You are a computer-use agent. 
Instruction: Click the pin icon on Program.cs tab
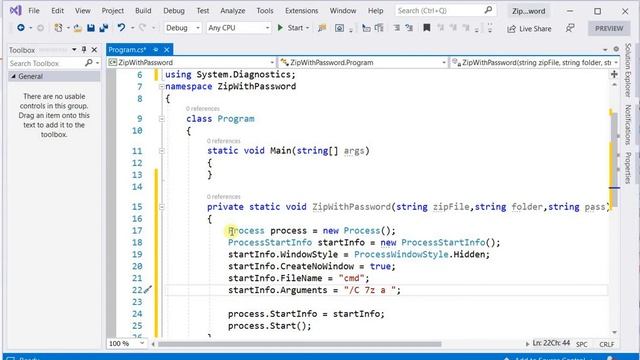(156, 49)
